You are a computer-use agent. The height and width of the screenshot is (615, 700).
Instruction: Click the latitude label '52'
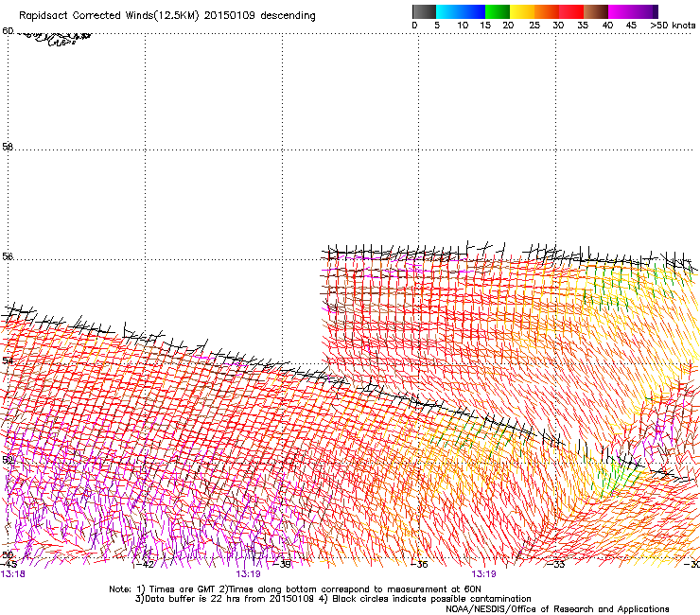click(8, 460)
